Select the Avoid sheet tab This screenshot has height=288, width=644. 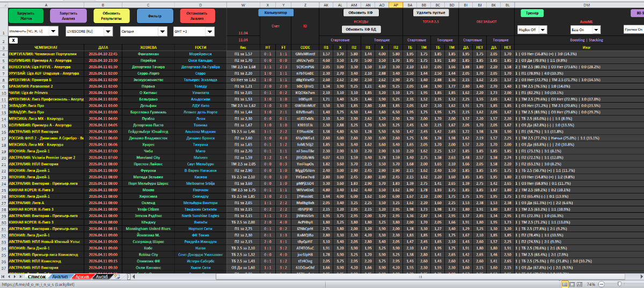pyautogui.click(x=101, y=277)
